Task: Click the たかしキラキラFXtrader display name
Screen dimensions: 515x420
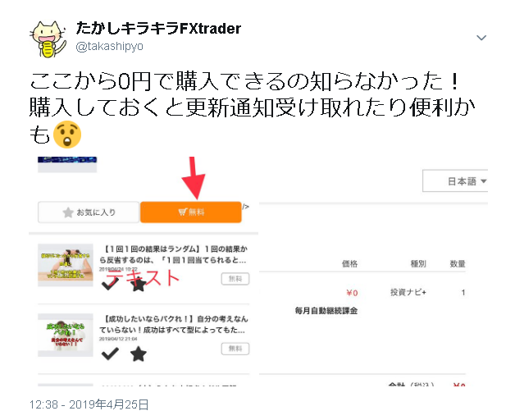Action: 158,28
